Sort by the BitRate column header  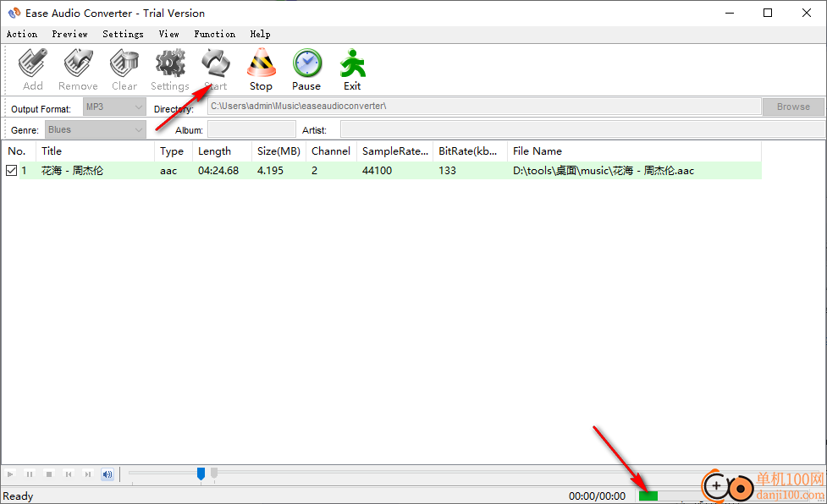click(x=470, y=151)
